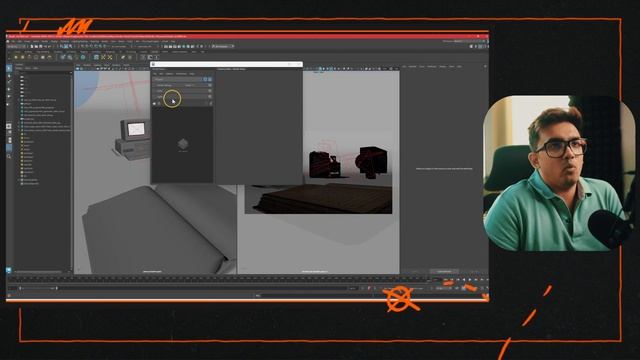Open the Create menu in Maya menu bar
The width and height of the screenshot is (640, 360).
point(27,41)
